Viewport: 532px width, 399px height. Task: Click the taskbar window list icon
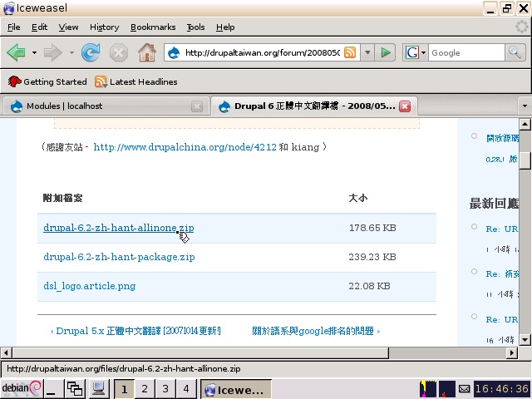click(75, 389)
